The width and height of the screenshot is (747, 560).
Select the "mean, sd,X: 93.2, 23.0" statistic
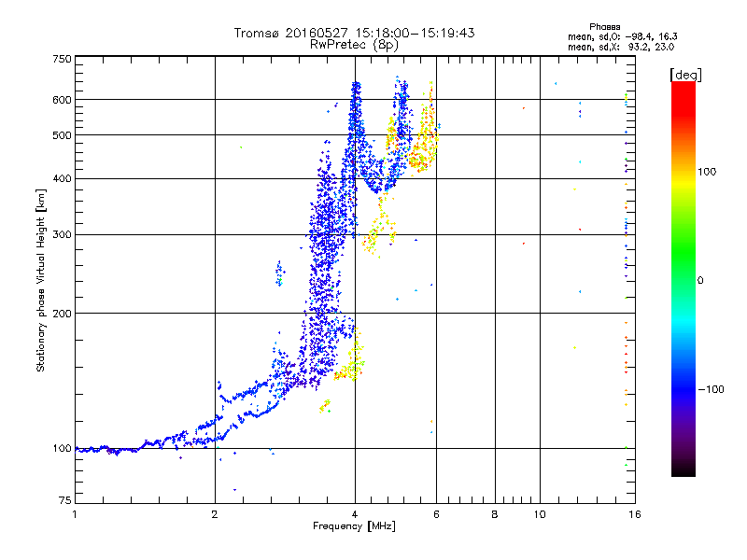point(621,47)
